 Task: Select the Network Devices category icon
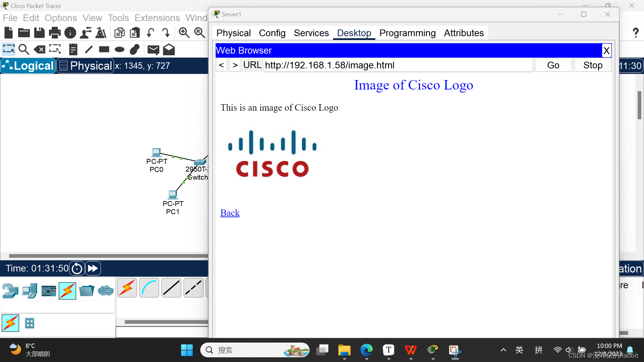[10, 291]
